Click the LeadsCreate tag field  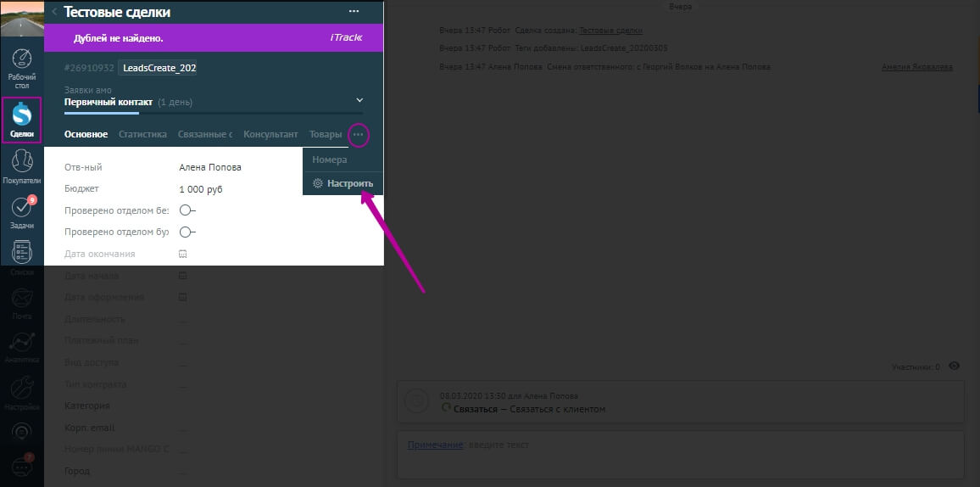tap(159, 68)
